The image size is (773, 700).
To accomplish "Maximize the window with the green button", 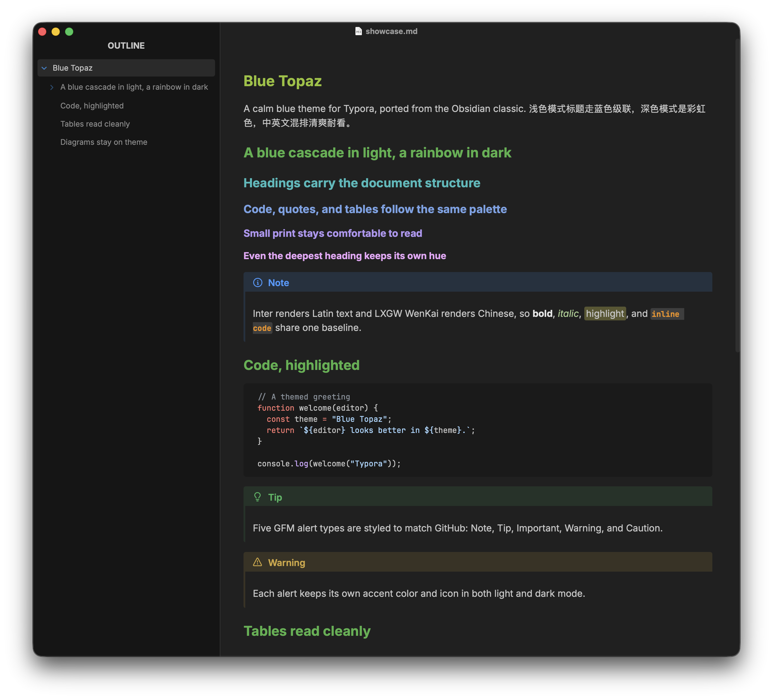I will pos(69,31).
